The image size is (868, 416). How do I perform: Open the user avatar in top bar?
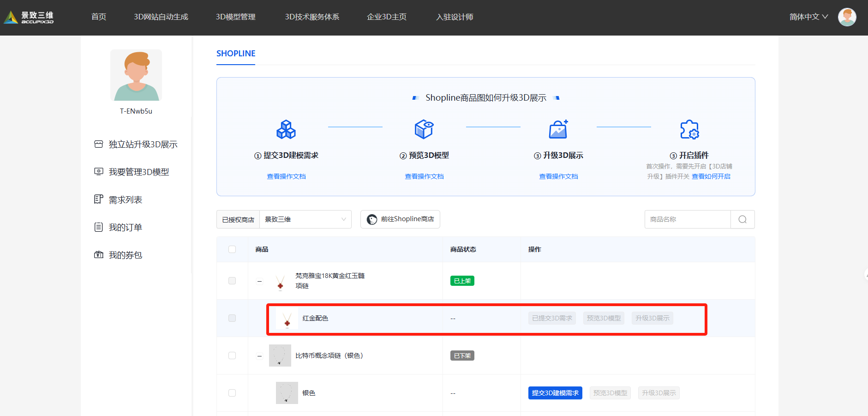tap(847, 17)
